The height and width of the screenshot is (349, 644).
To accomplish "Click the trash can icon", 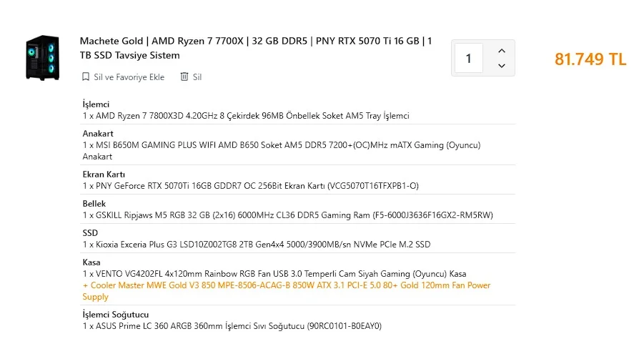I will (x=184, y=77).
